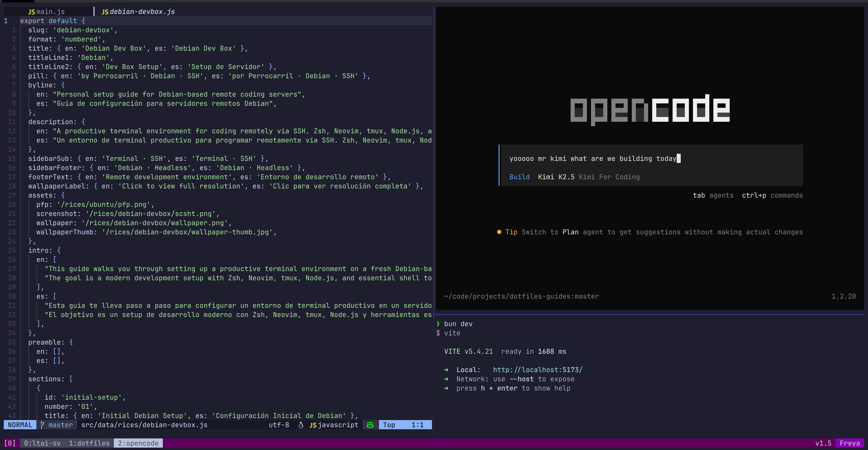868x450 pixels.
Task: Click the ctrl+p commands hint
Action: [x=772, y=195]
